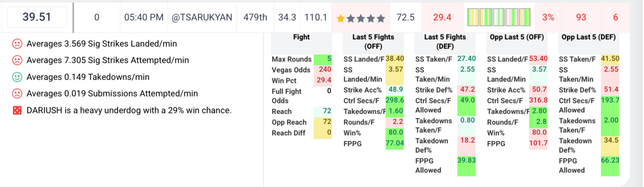This screenshot has width=644, height=187.
Task: Open the @TSARUKYAN opponent link
Action: [x=202, y=17]
